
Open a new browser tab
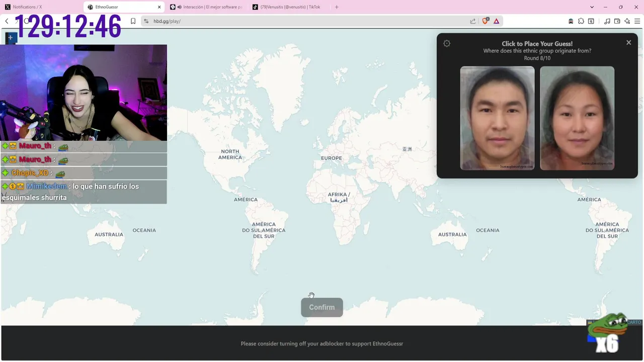pyautogui.click(x=337, y=7)
